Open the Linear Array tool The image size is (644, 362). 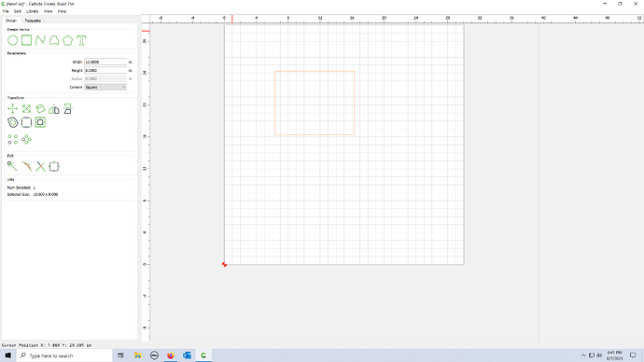click(13, 140)
